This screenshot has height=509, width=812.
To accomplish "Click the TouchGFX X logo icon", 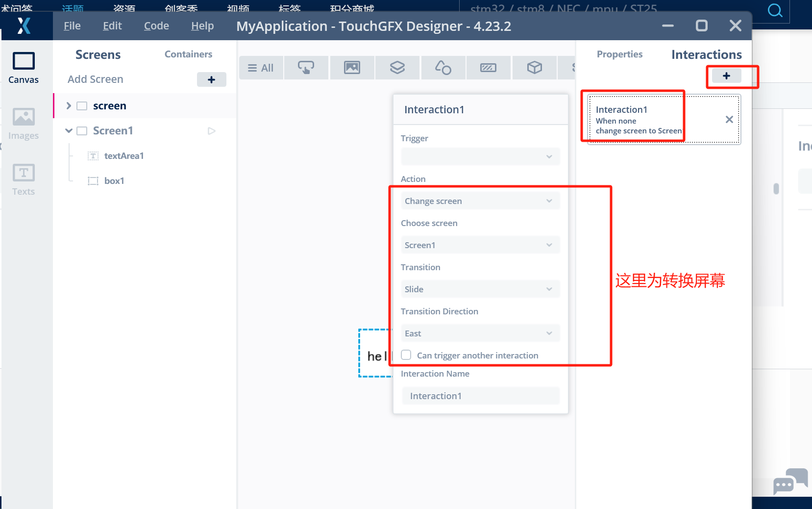I will [24, 25].
